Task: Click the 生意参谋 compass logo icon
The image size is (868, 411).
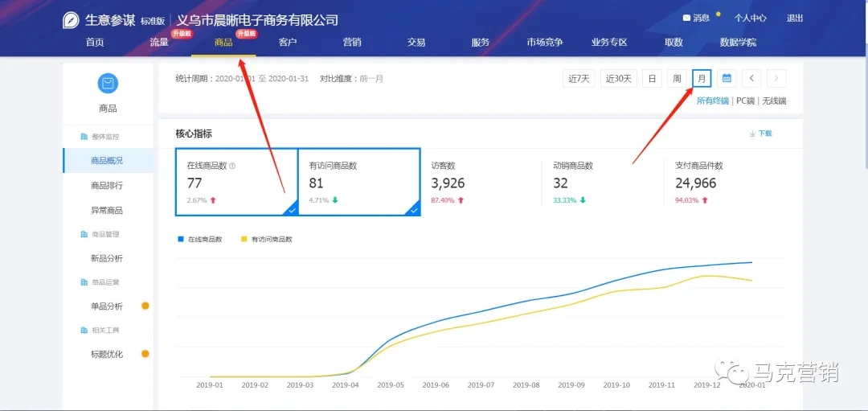Action: pos(72,20)
